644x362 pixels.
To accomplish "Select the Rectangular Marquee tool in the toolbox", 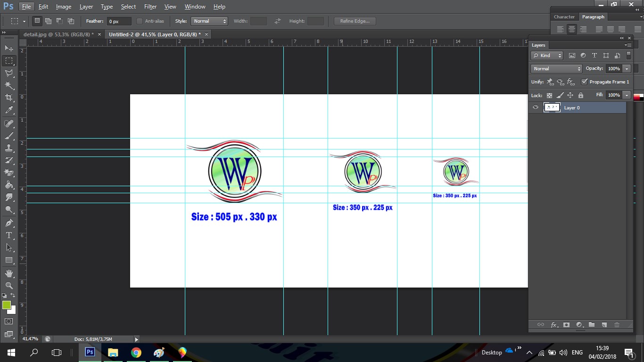I will pyautogui.click(x=9, y=61).
